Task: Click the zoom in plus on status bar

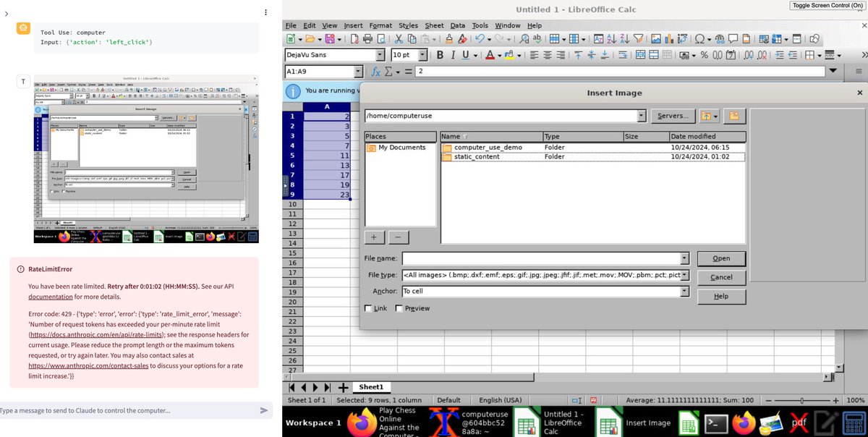Action: coord(837,400)
